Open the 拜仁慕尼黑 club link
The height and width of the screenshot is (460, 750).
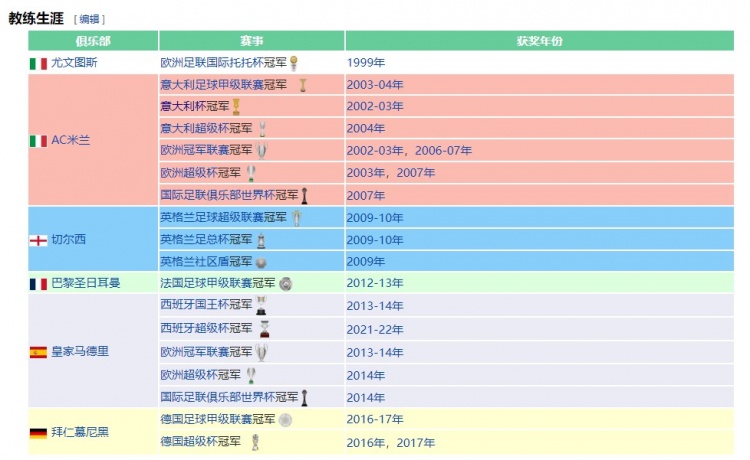(x=80, y=432)
